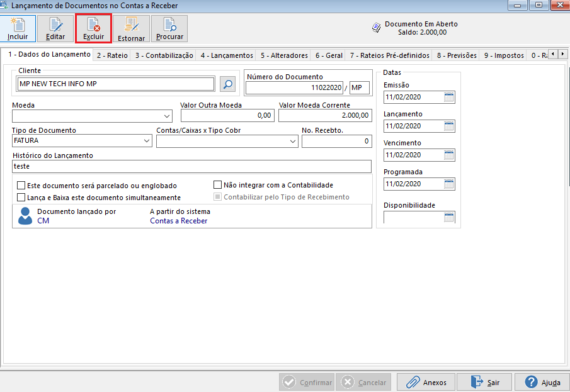
Task: Click the app icon in the title bar
Action: 4,6
